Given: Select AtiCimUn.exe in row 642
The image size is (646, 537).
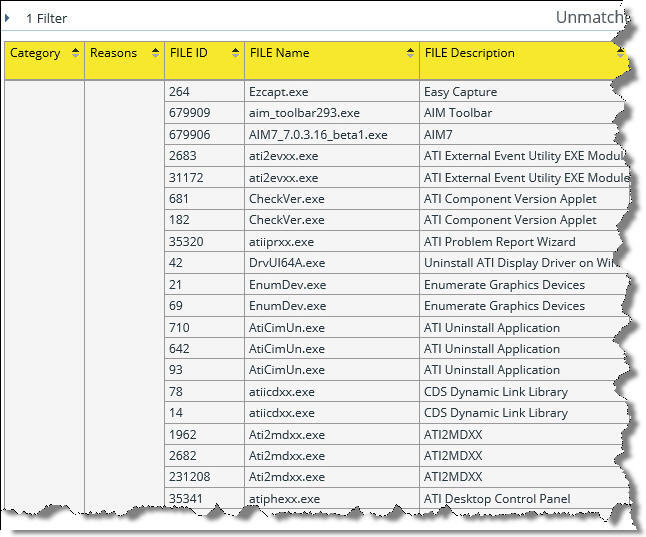Looking at the screenshot, I should (286, 349).
